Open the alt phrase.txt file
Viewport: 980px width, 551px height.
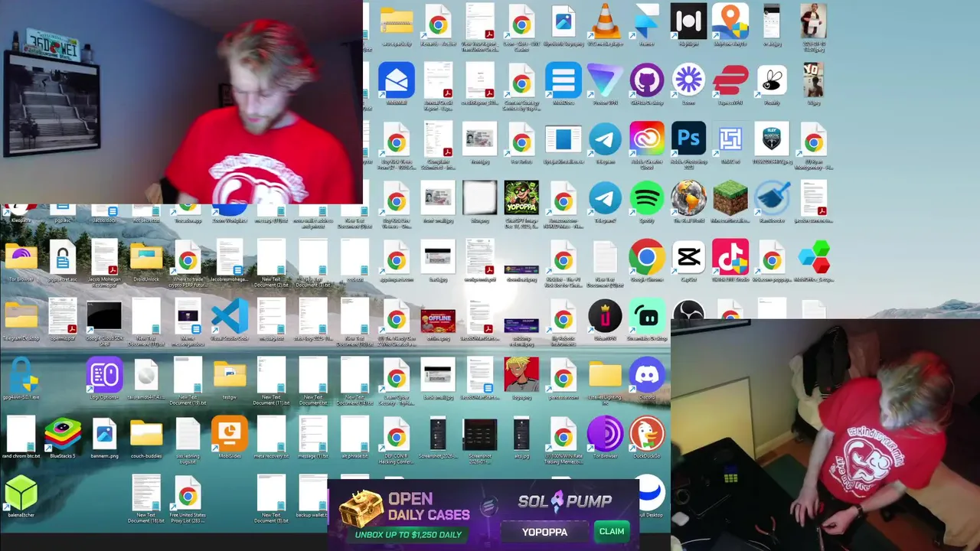(354, 435)
